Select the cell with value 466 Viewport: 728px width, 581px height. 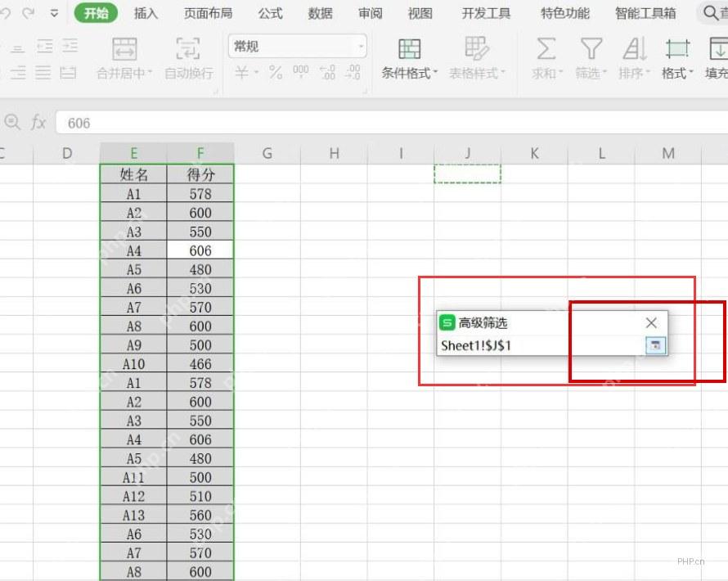coord(200,364)
